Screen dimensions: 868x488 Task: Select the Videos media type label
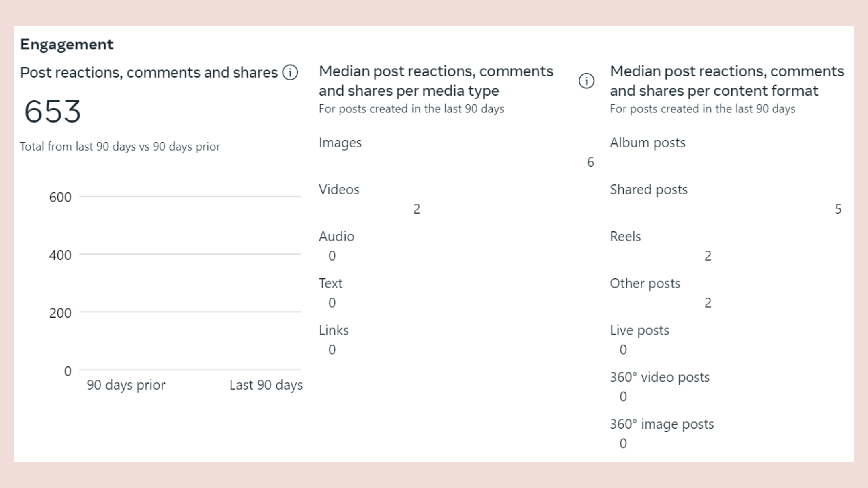point(339,190)
